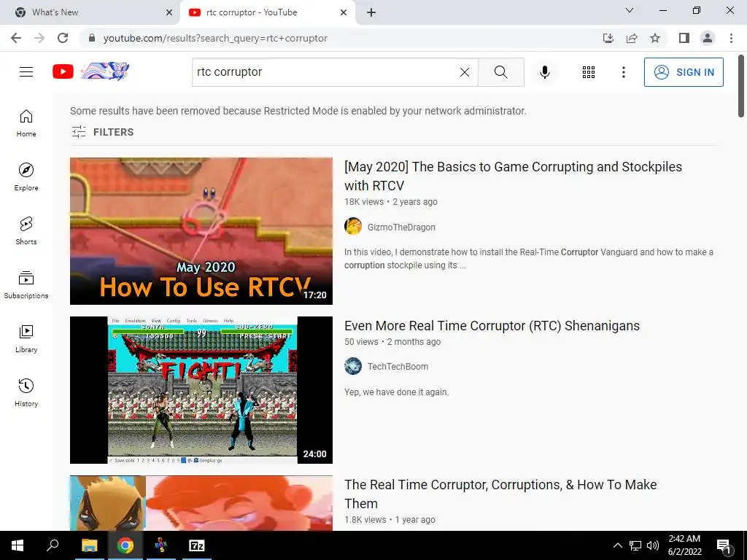Open the YouTube apps grid icon
This screenshot has width=747, height=560.
tap(589, 72)
